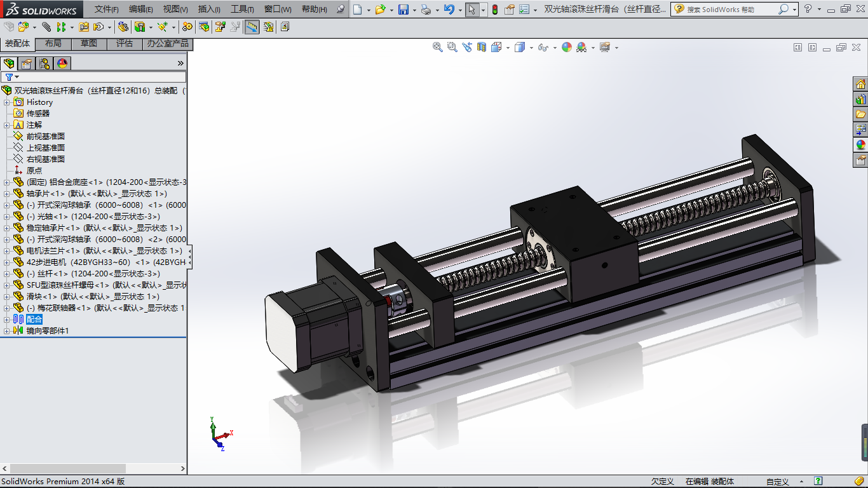868x488 pixels.
Task: Toggle the Instant3D ruler icon
Action: click(x=252, y=27)
